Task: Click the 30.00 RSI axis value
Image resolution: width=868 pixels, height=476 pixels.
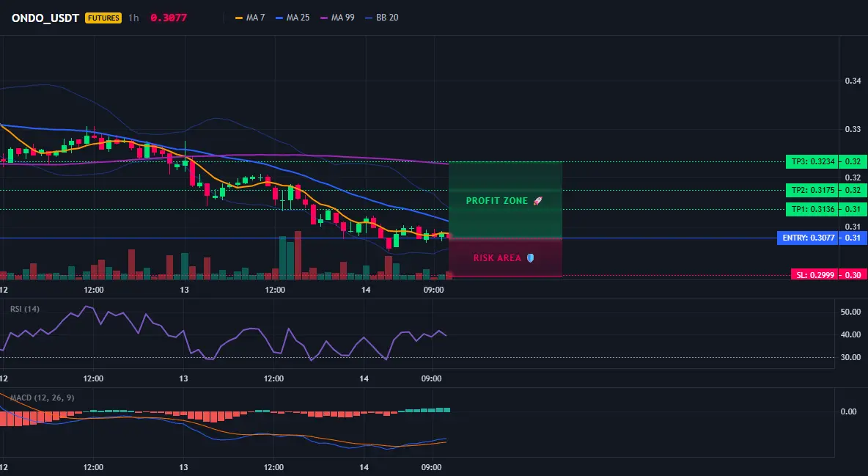Action: (851, 357)
